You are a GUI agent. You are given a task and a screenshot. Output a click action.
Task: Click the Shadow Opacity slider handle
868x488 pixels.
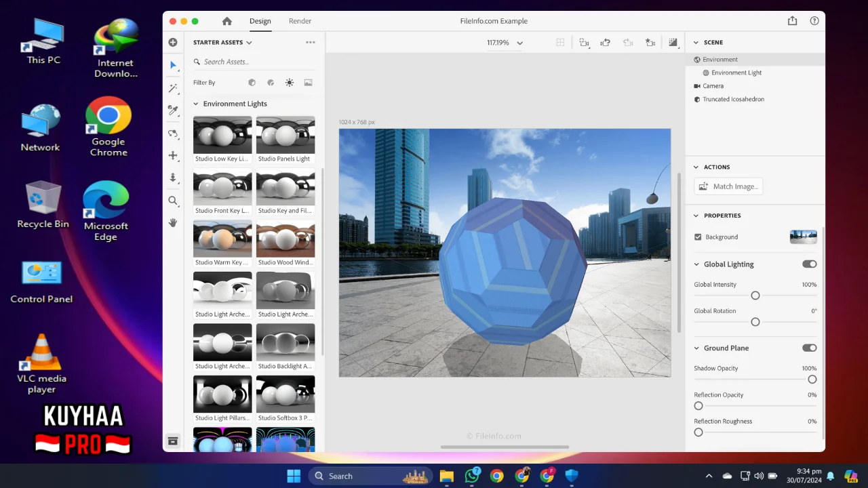click(812, 380)
